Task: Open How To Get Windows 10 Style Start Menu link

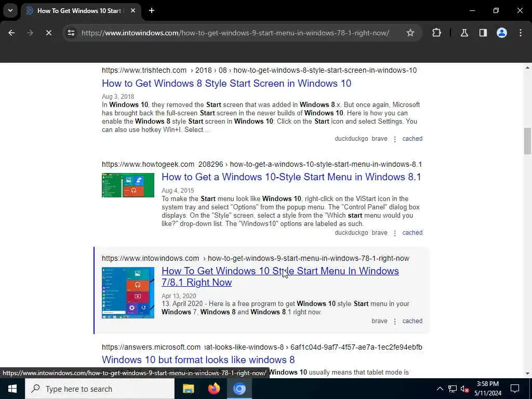Action: click(280, 276)
